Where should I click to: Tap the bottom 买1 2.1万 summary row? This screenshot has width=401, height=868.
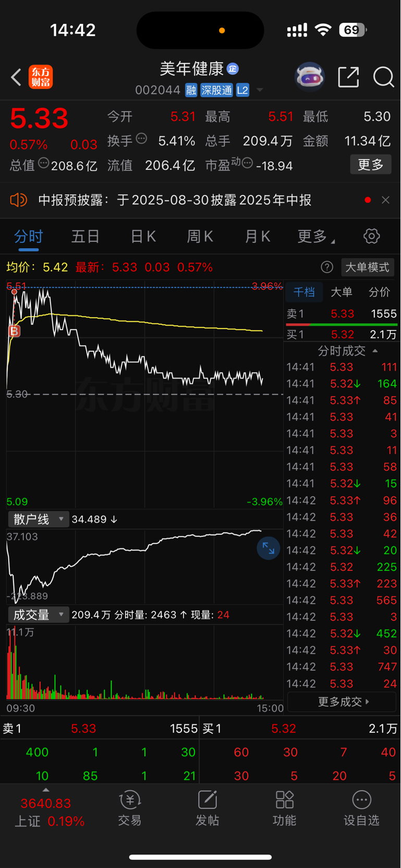click(x=300, y=729)
